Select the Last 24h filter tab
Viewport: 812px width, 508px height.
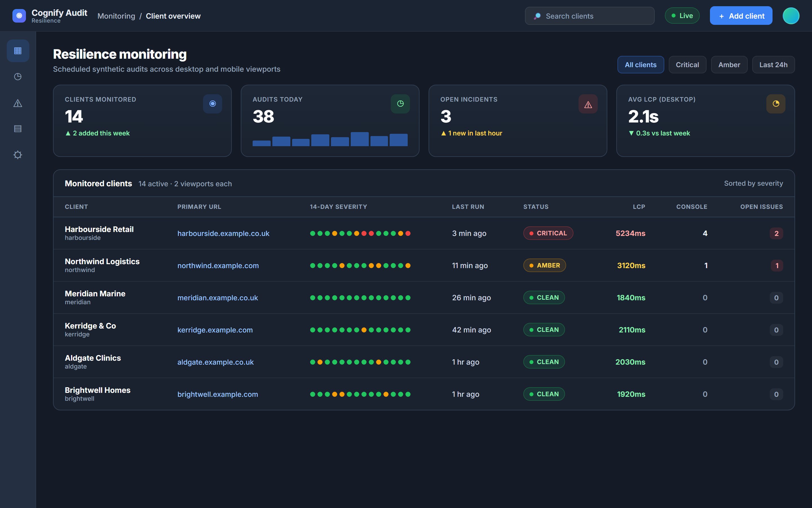[x=773, y=65]
